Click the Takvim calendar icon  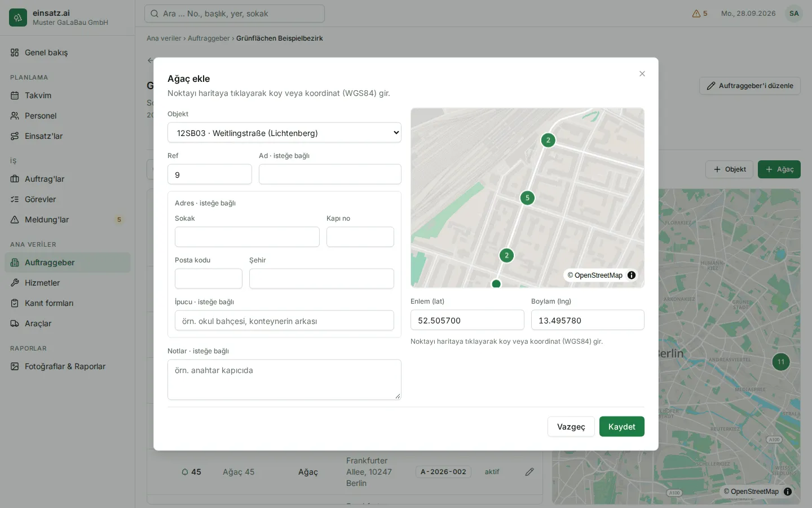[x=15, y=95]
